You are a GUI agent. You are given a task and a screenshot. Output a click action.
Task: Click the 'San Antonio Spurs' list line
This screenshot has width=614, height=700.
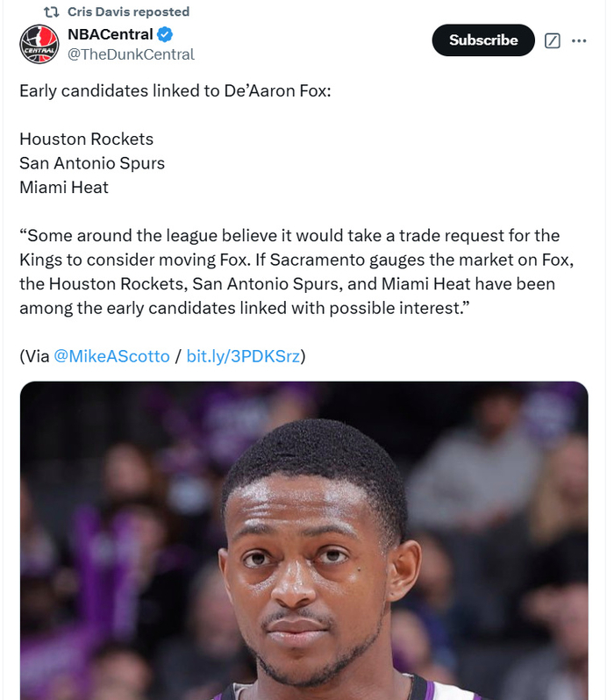(x=92, y=163)
